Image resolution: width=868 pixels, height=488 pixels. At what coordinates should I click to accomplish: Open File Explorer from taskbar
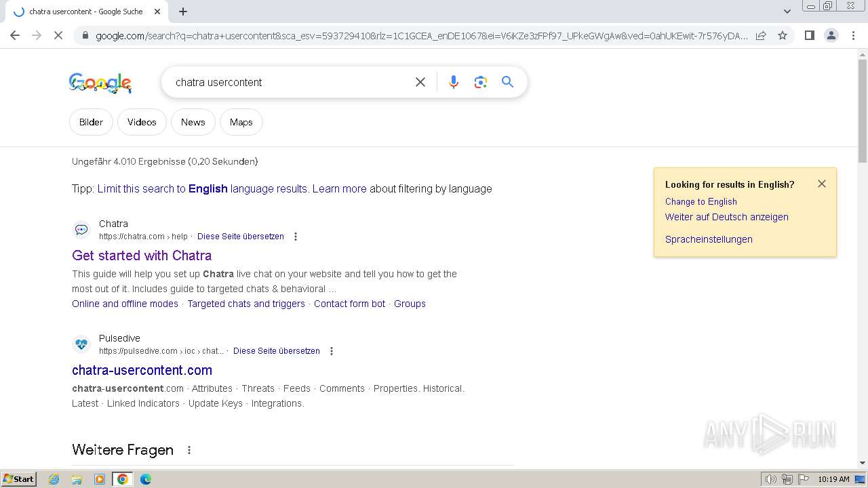tap(77, 479)
